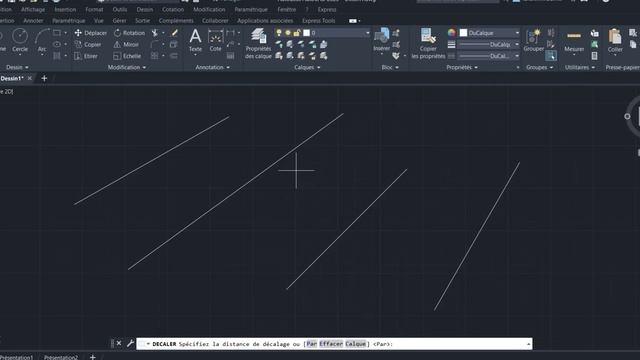Screen dimensions: 640x360
Task: Expand the Calques panel
Action: click(307, 67)
